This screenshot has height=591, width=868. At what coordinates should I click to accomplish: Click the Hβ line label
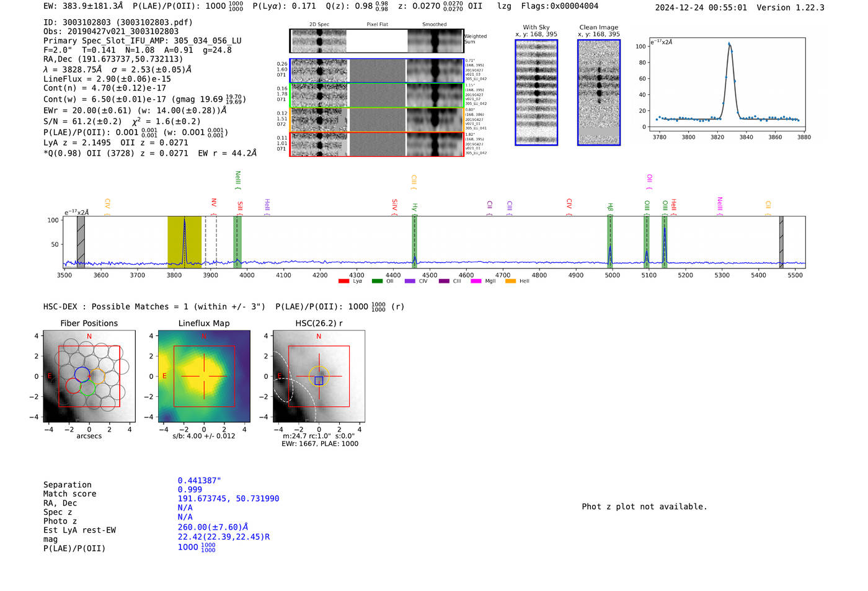point(610,208)
